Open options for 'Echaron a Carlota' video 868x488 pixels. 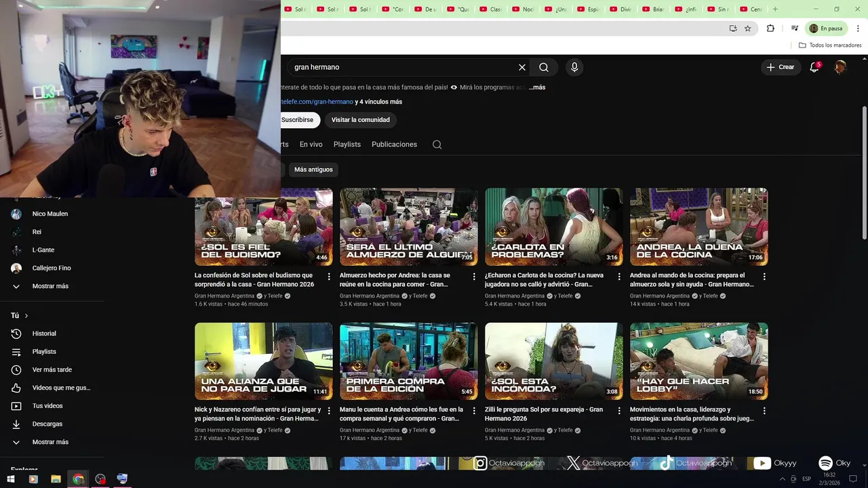coord(619,277)
